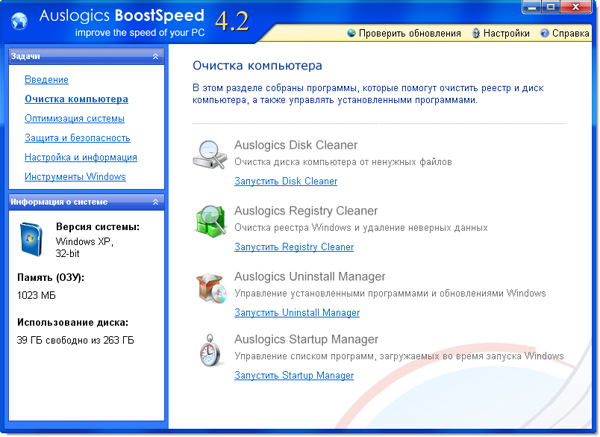The height and width of the screenshot is (437, 600).
Task: Select Очистка компьютера task
Action: (x=76, y=99)
